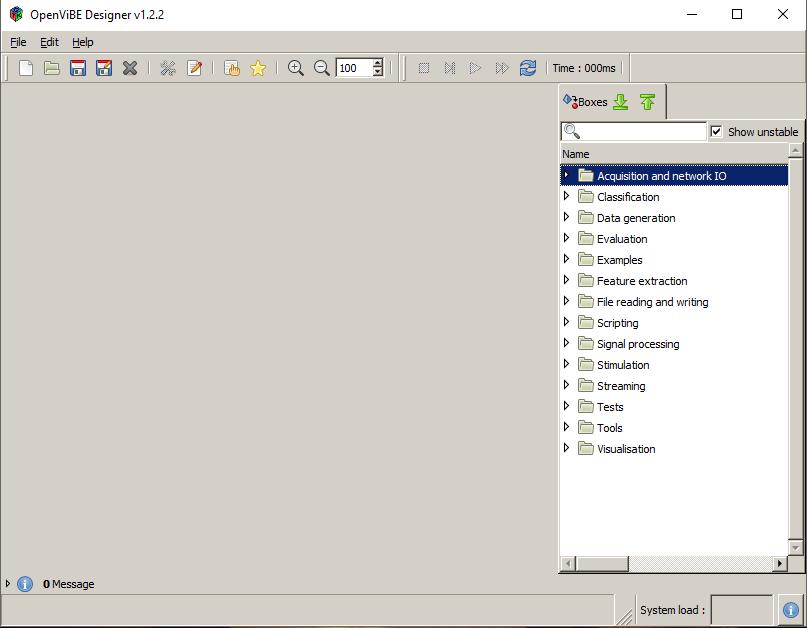Expand the Classification category arrow
Image resolution: width=807 pixels, height=628 pixels.
(566, 196)
